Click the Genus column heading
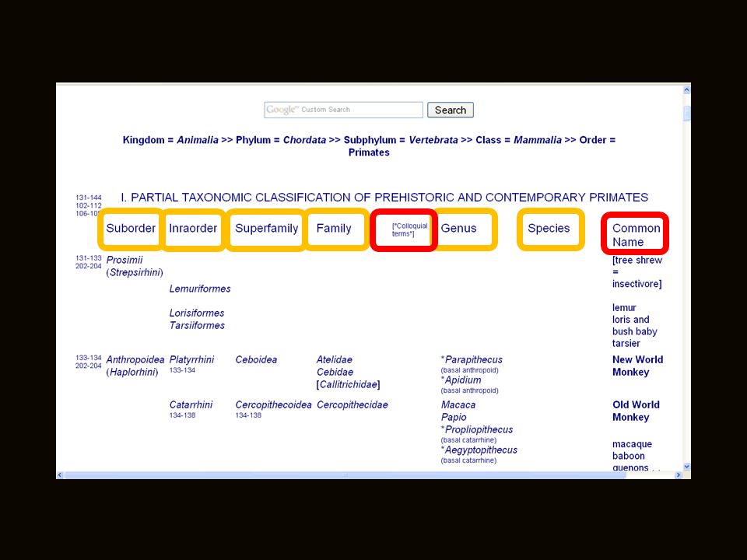 [x=459, y=228]
